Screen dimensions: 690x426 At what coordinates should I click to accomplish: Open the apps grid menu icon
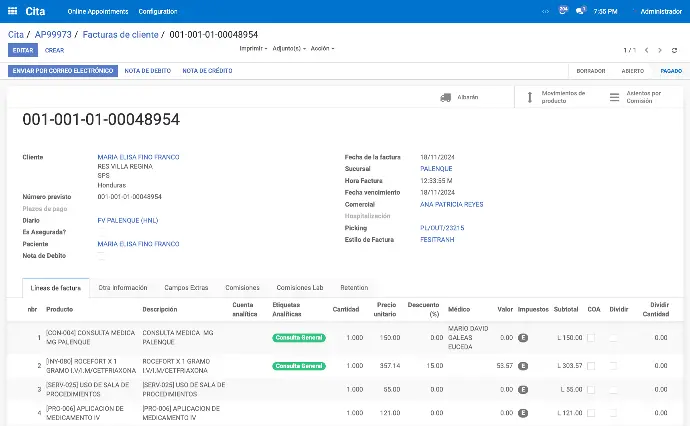pos(12,11)
